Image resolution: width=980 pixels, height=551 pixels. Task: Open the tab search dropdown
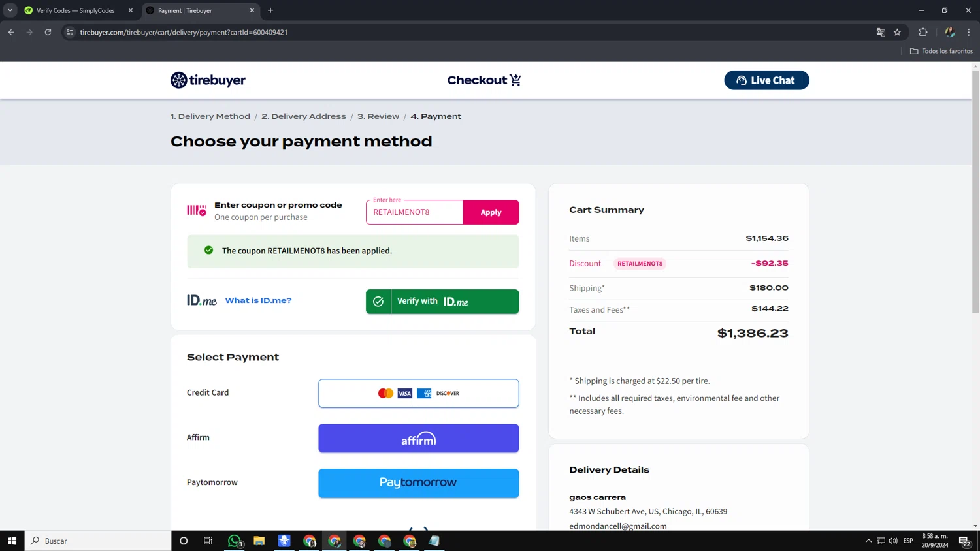click(x=10, y=10)
